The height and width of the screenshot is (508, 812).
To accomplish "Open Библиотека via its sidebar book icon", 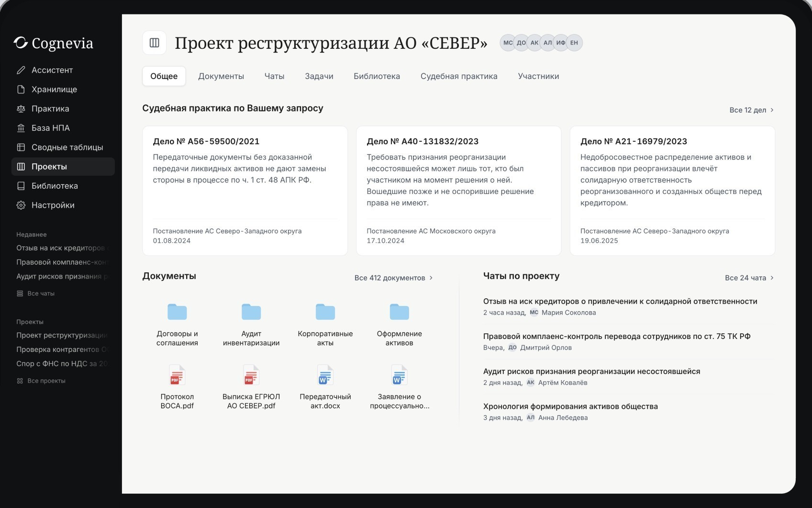I will pos(21,186).
